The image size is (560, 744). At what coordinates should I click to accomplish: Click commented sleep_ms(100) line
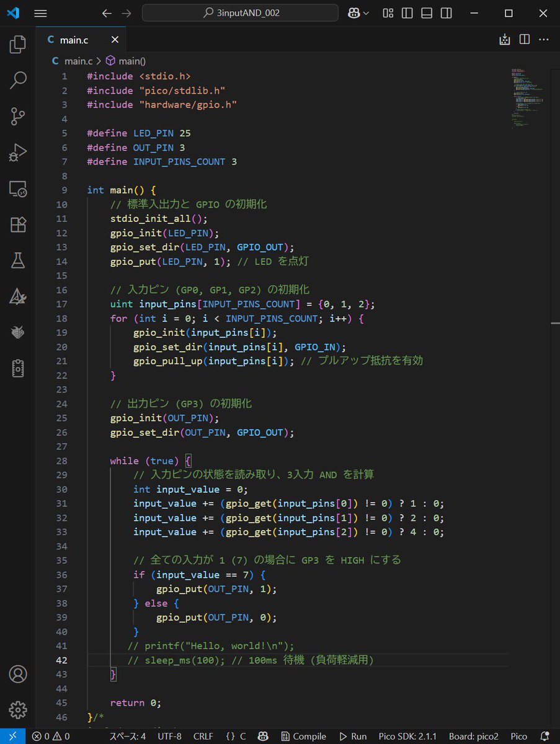251,660
